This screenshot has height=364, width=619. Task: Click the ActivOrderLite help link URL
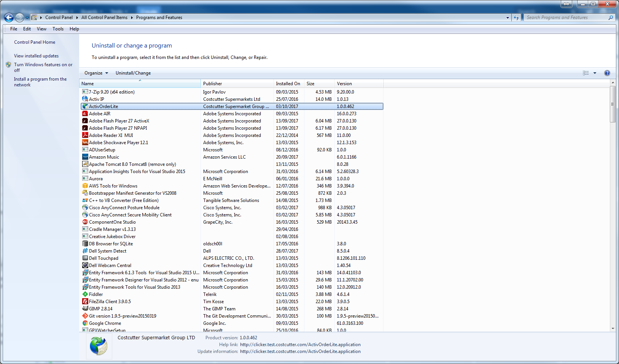pyautogui.click(x=300, y=345)
